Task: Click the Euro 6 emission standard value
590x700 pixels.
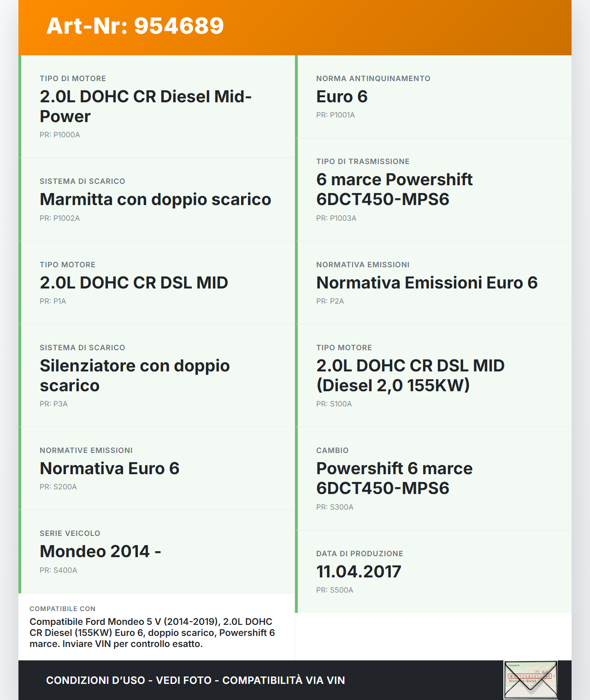Action: coord(342,97)
